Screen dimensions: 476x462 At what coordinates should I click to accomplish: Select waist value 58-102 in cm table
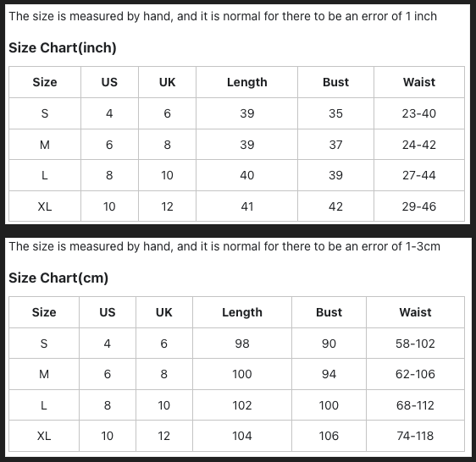[x=415, y=344]
